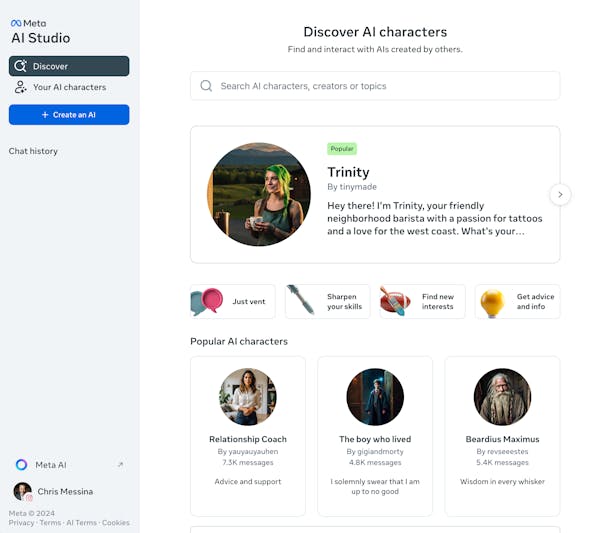Click the 4.8K messages count

point(375,463)
